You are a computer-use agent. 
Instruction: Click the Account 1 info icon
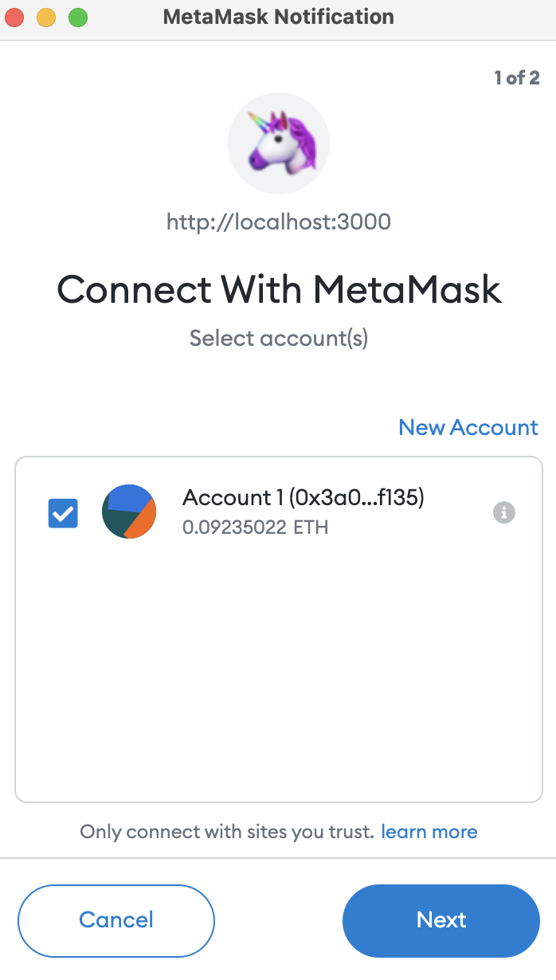click(x=504, y=512)
